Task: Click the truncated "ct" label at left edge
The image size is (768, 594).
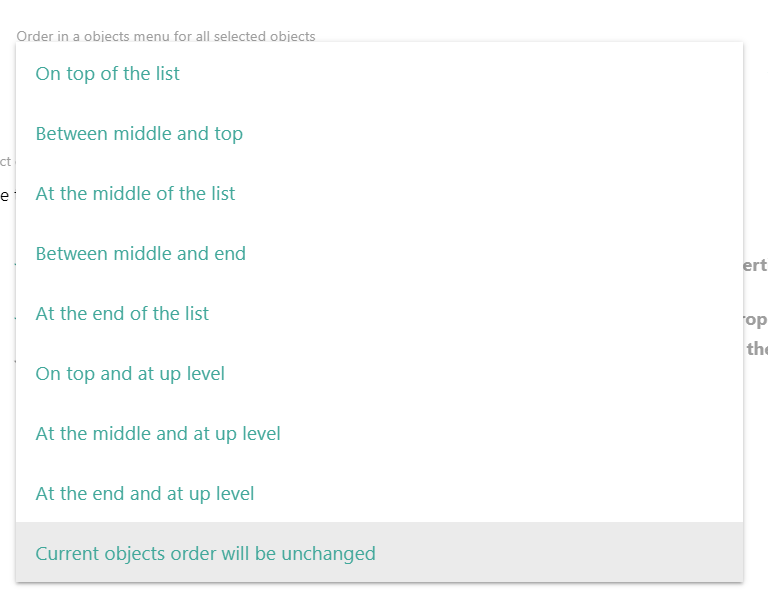Action: click(5, 161)
